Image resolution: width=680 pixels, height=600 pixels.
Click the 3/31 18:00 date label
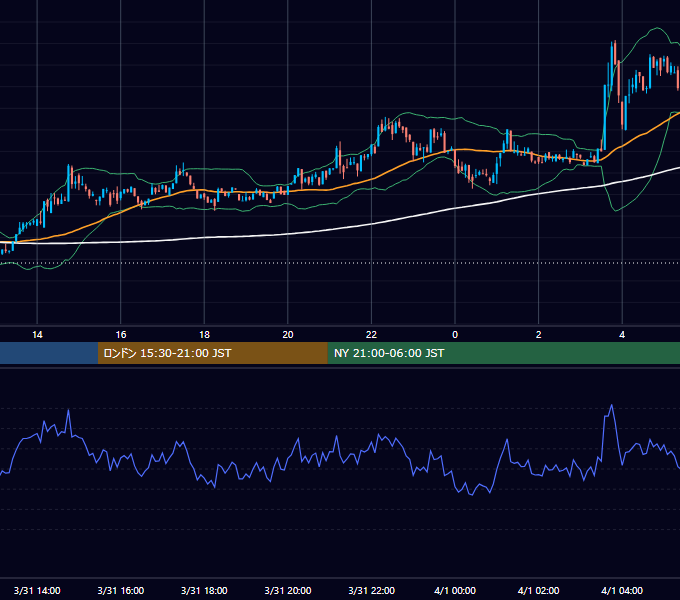click(204, 591)
